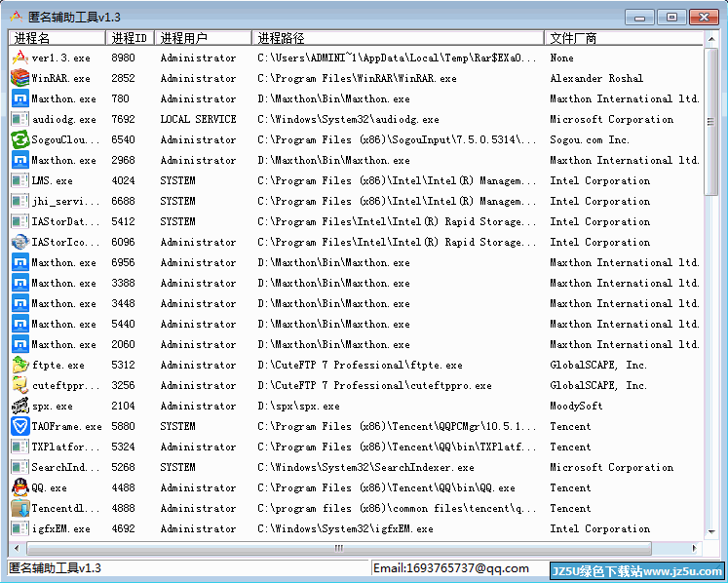Click the LMS.exe process name

click(52, 180)
